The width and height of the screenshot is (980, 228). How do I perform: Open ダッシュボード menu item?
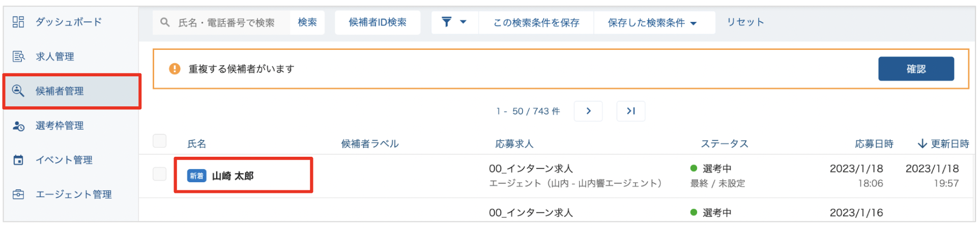[x=69, y=22]
